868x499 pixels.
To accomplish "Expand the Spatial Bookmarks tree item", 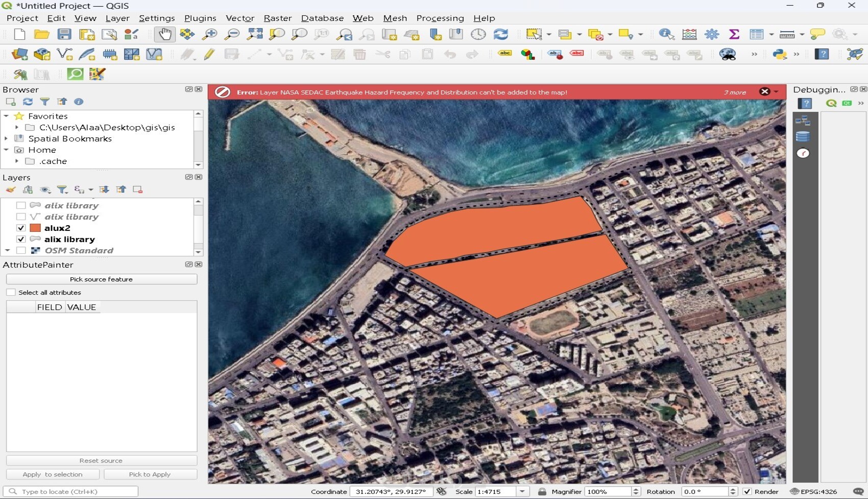I will pos(6,138).
